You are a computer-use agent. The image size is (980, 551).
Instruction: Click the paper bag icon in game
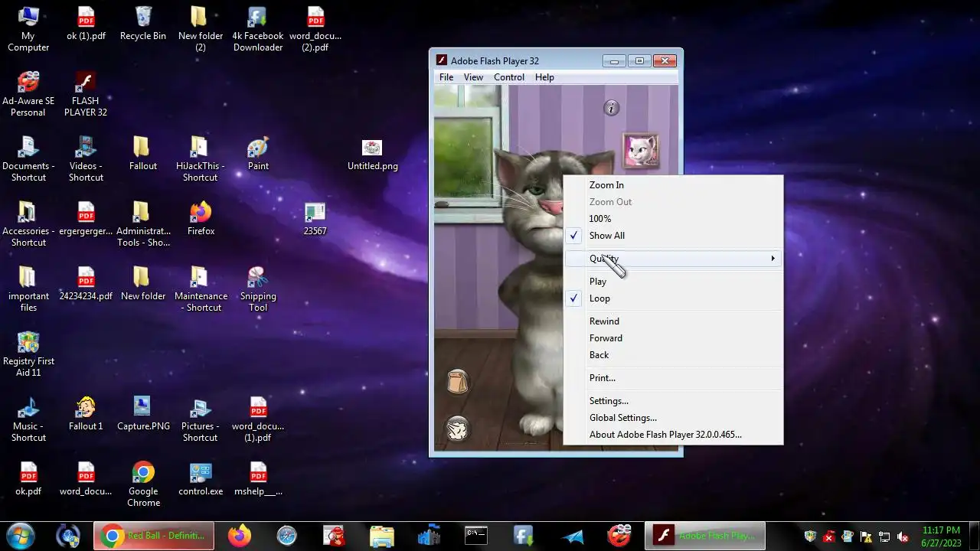457,380
